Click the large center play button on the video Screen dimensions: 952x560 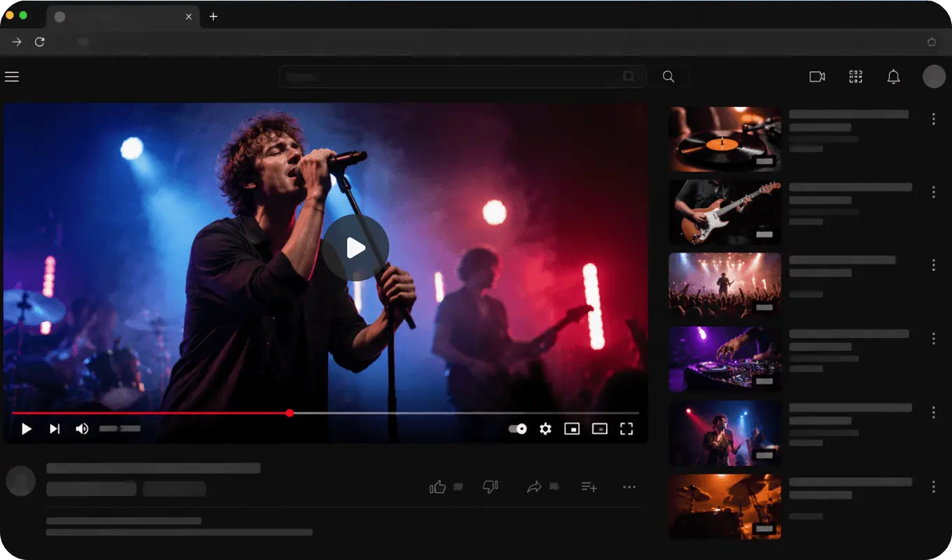point(356,248)
